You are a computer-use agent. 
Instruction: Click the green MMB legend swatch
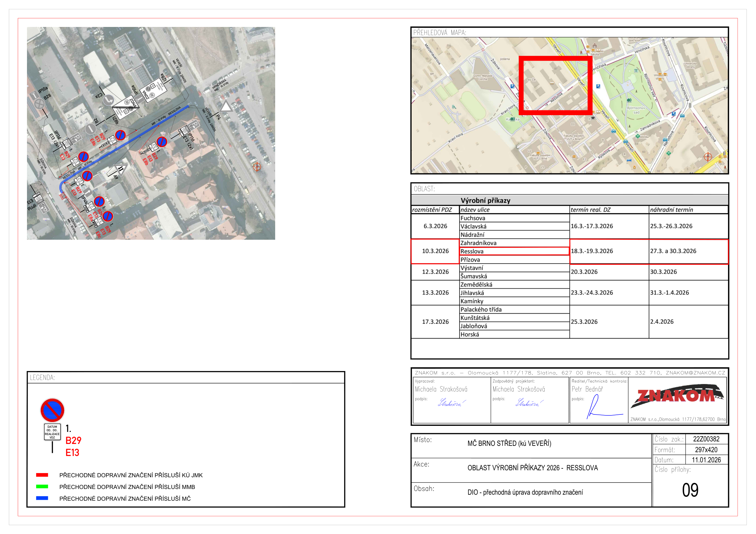[x=42, y=486]
